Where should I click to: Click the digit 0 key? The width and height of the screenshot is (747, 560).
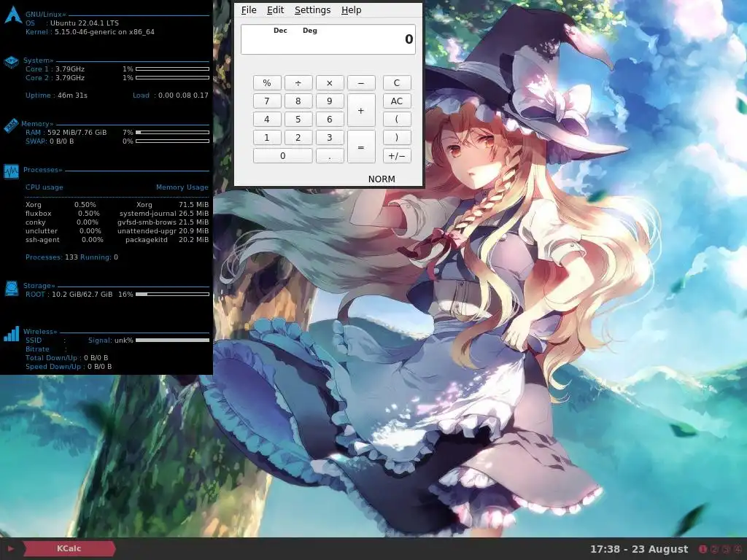pyautogui.click(x=282, y=156)
